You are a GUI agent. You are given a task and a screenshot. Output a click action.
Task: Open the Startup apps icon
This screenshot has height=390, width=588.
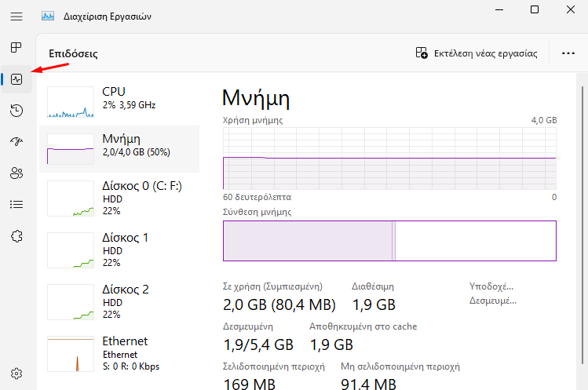point(16,141)
